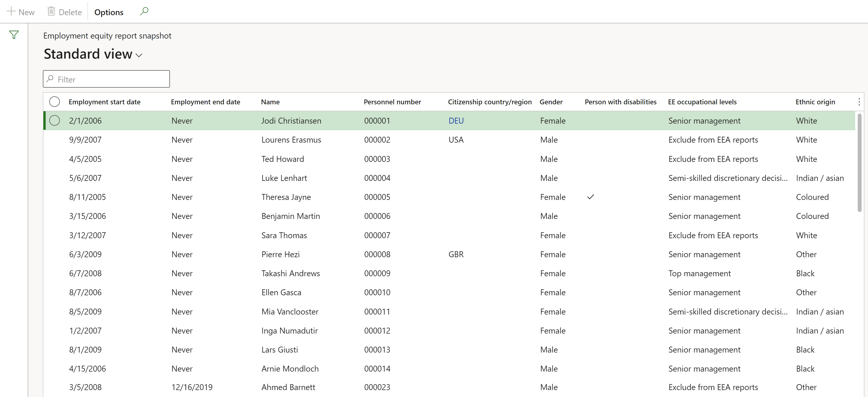Click the magnifier inside Filter box
Image resolution: width=868 pixels, height=397 pixels.
(50, 79)
